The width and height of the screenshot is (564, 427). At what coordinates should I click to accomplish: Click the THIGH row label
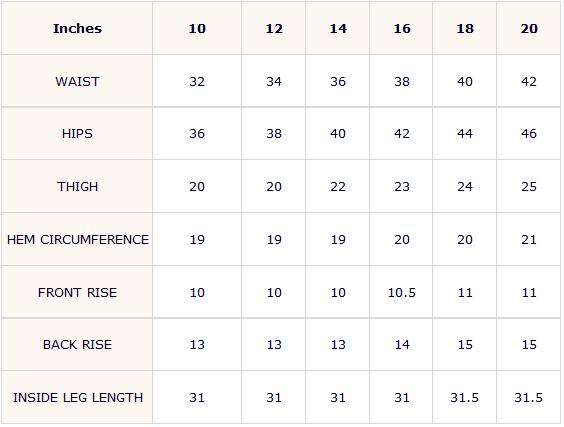77,187
